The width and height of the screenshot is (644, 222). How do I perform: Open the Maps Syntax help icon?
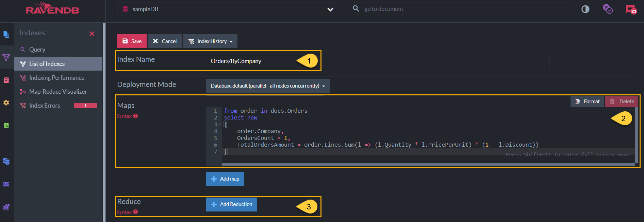135,116
